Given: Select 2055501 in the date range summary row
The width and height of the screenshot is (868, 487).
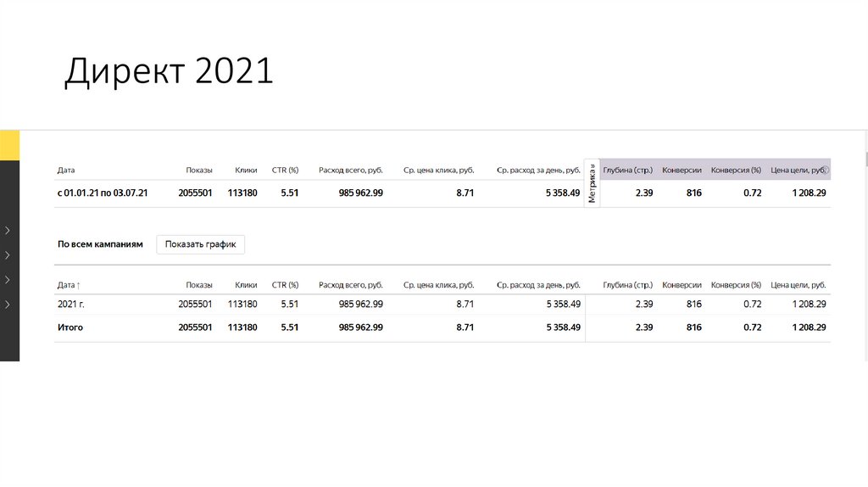Looking at the screenshot, I should [195, 193].
